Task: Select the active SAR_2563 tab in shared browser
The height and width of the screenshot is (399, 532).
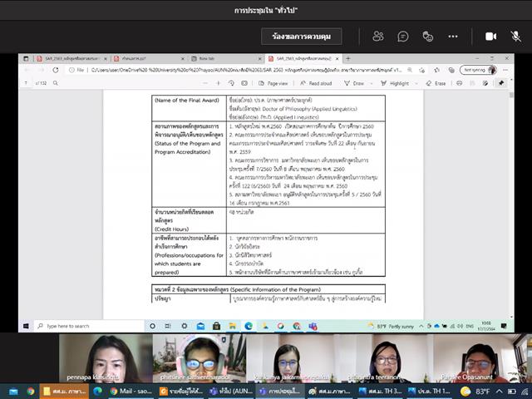Action: point(303,59)
